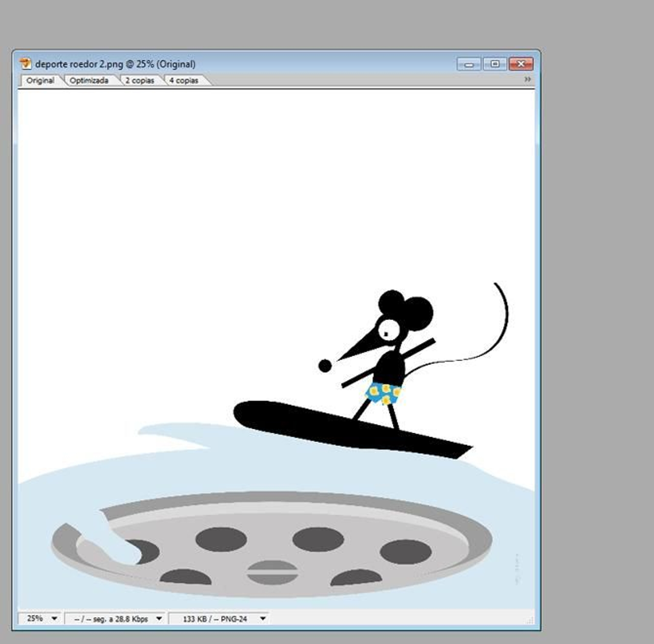
Task: Maximize the deporte roedor 2.png document window
Action: point(495,64)
